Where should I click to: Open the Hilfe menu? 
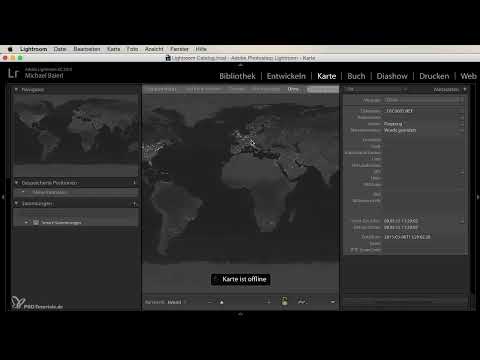point(201,49)
